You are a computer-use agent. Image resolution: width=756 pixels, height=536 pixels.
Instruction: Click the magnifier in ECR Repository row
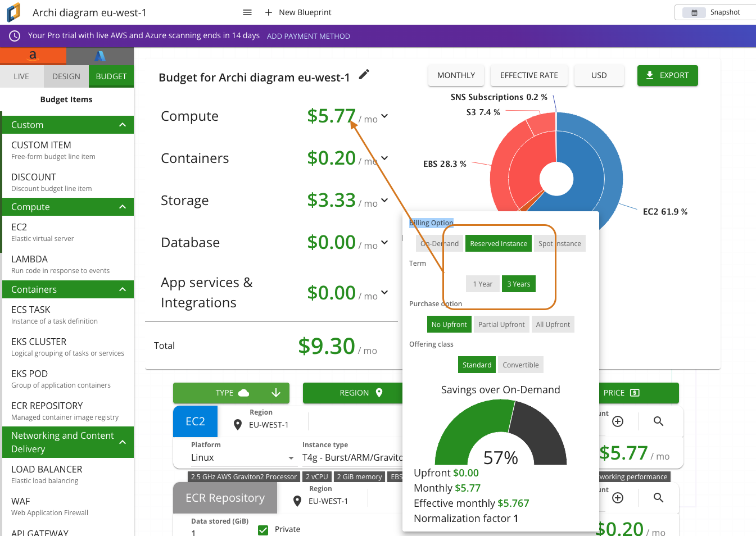[659, 498]
